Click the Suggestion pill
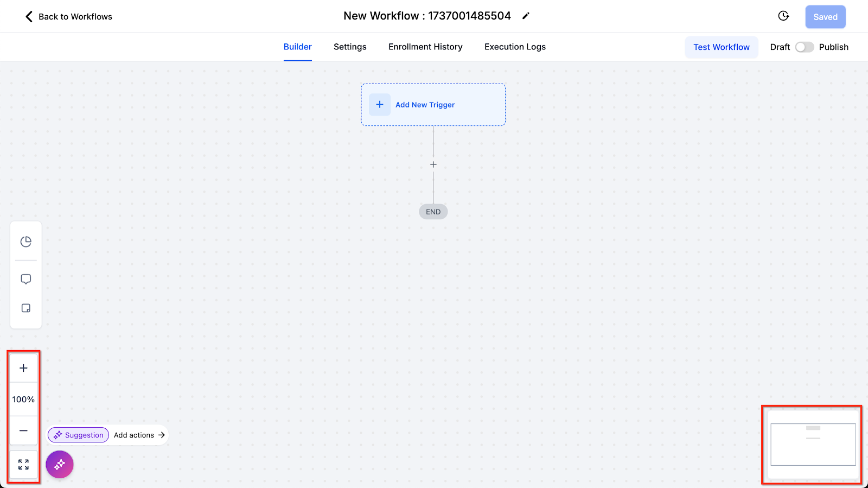The height and width of the screenshot is (488, 868). point(79,435)
